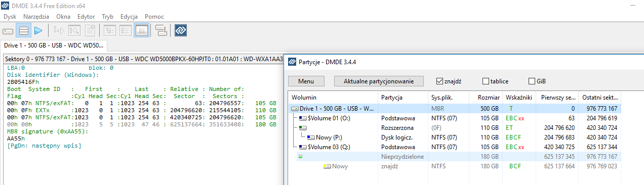The width and height of the screenshot is (644, 185).
Task: Click the tree view toolbar icon
Action: click(109, 31)
